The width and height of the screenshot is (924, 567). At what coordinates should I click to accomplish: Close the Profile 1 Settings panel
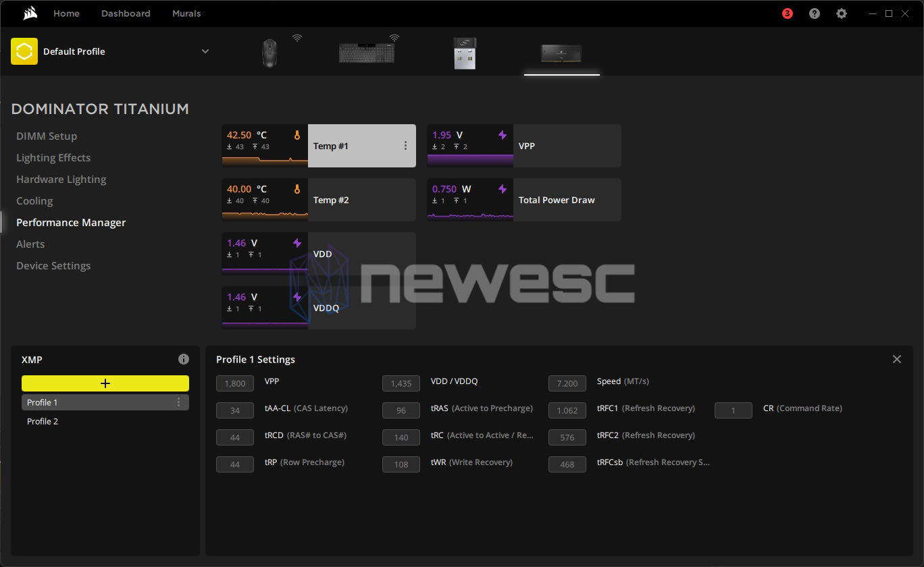[896, 359]
